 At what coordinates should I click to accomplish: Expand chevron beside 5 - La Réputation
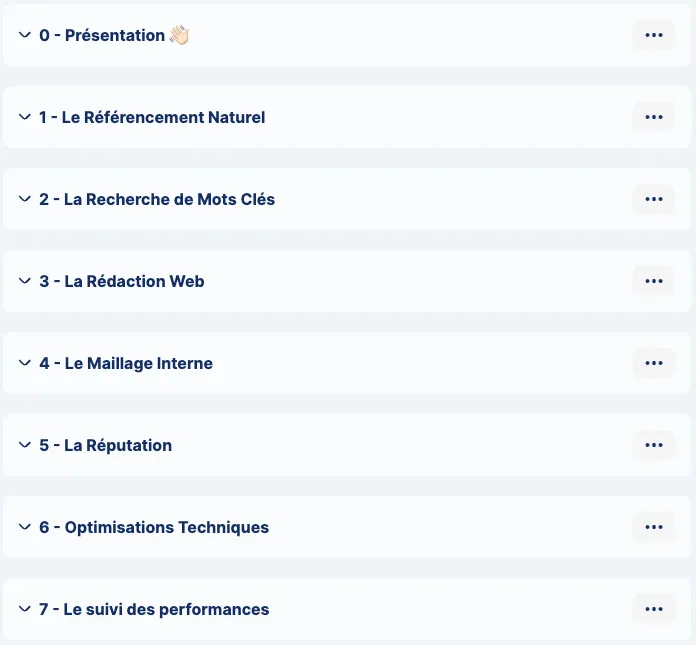click(25, 445)
